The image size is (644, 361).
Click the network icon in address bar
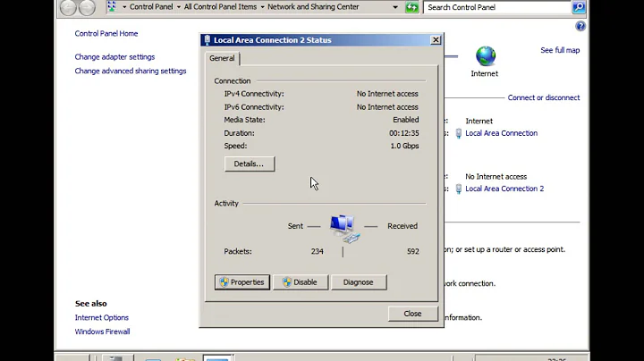pyautogui.click(x=112, y=6)
